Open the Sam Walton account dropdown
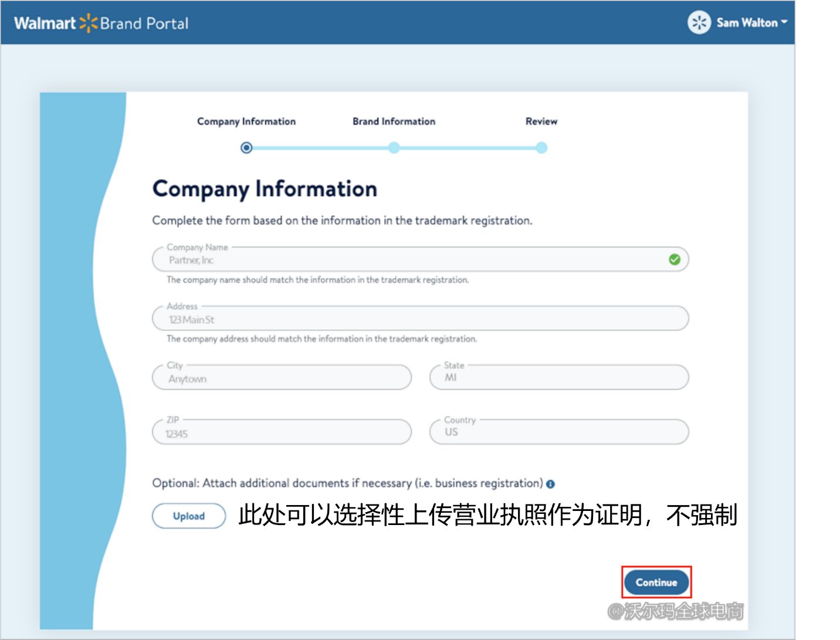The height and width of the screenshot is (640, 840). click(752, 23)
